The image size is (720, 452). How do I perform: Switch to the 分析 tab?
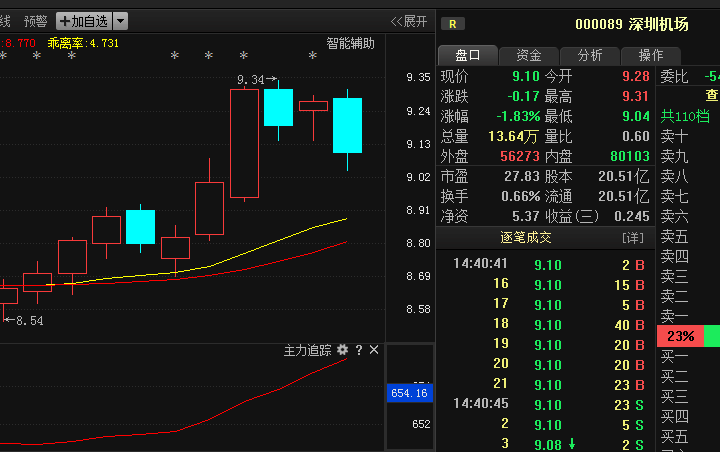[x=590, y=56]
